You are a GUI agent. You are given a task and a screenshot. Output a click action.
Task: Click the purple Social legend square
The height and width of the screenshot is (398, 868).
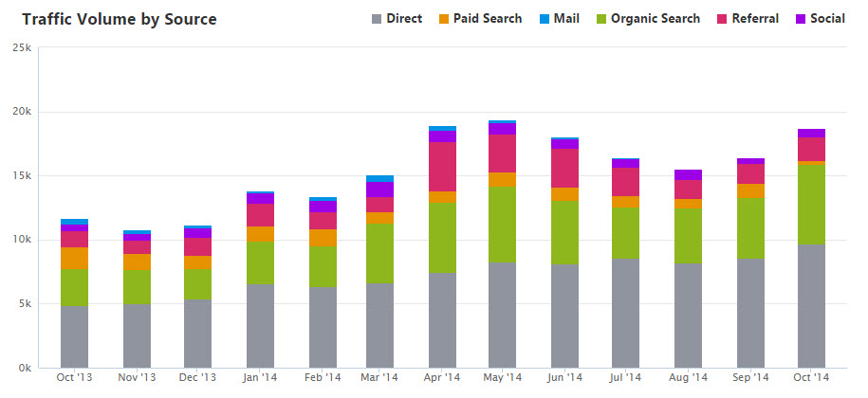[x=802, y=19]
